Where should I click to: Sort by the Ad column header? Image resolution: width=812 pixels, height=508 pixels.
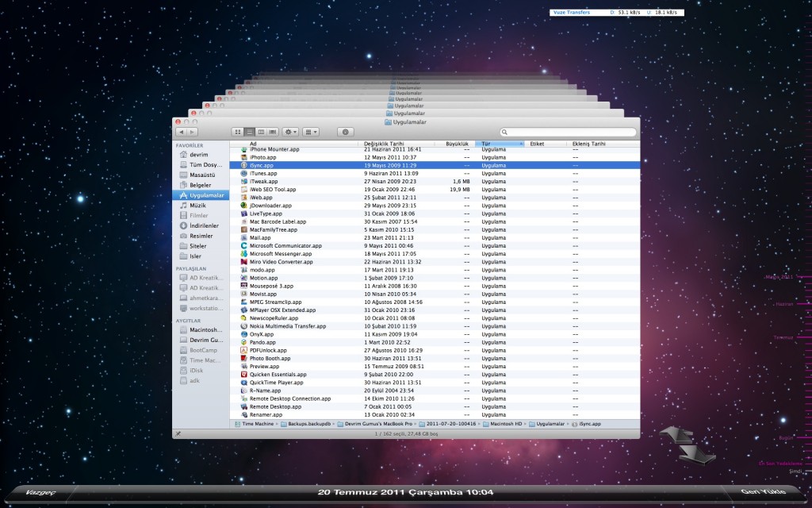(293, 144)
